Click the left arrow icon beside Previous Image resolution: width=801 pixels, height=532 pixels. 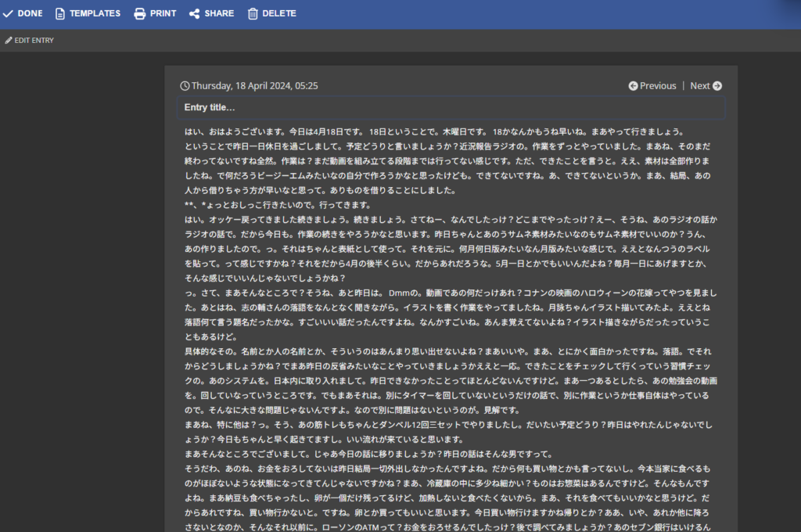click(633, 86)
